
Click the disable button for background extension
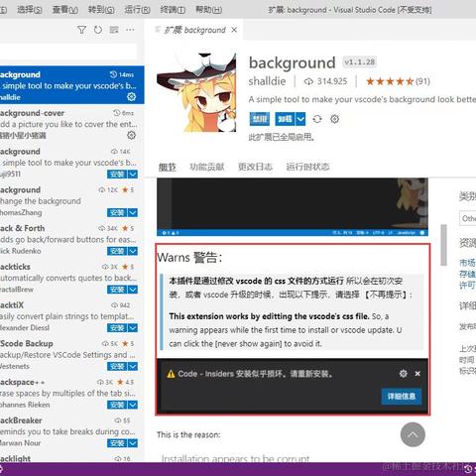click(260, 119)
